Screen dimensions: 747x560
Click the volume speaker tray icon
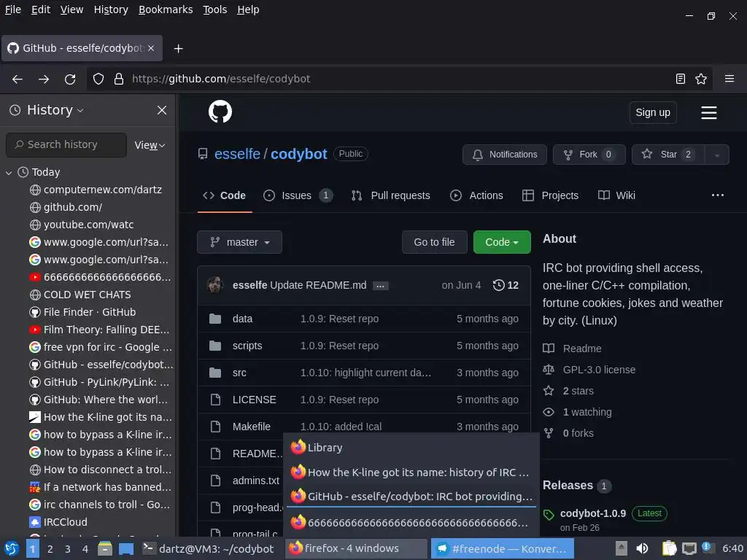(642, 548)
